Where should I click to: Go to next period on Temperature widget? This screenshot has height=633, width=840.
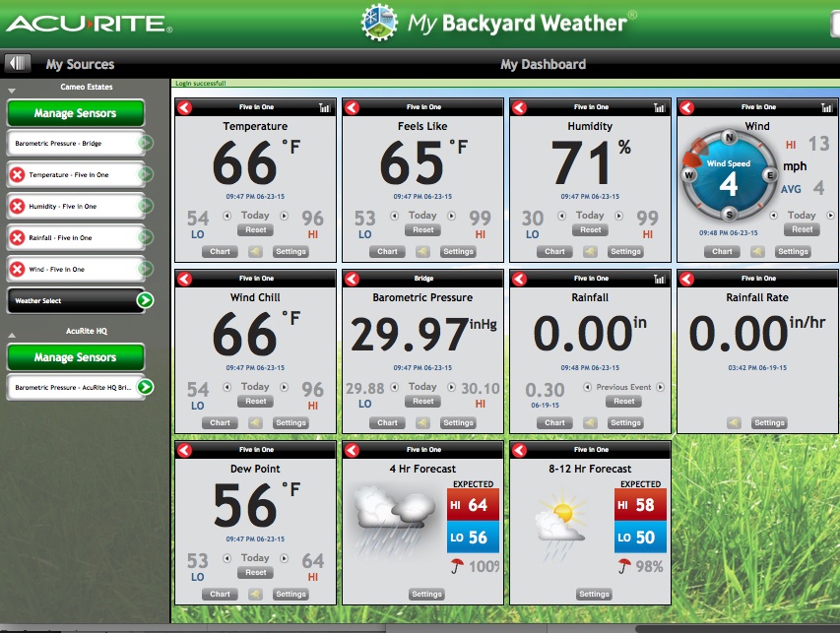click(285, 216)
